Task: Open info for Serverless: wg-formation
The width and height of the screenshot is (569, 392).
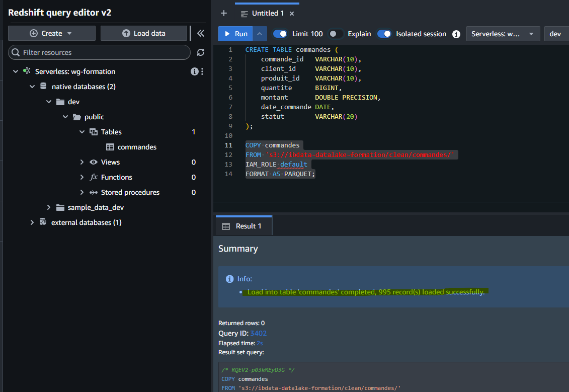Action: pos(195,71)
